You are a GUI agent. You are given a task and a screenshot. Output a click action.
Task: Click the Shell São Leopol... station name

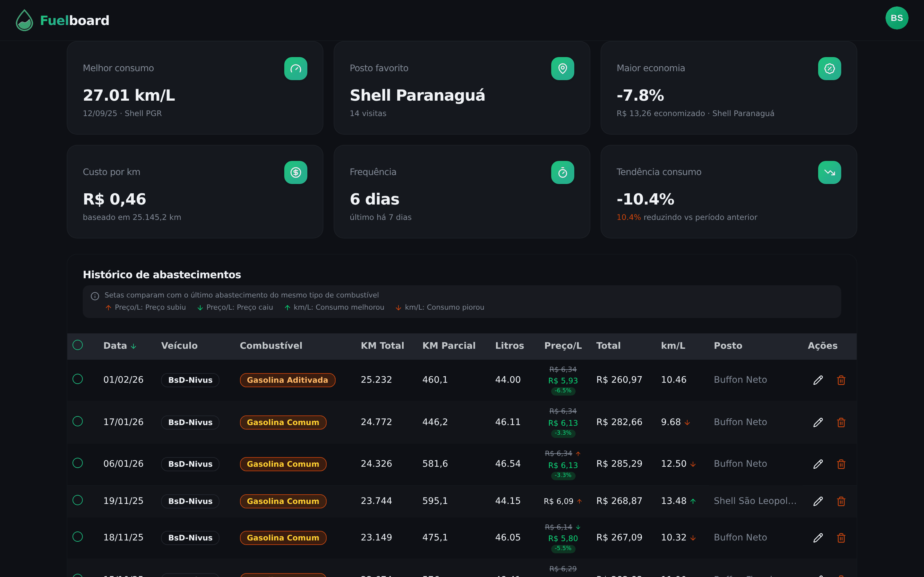755,501
